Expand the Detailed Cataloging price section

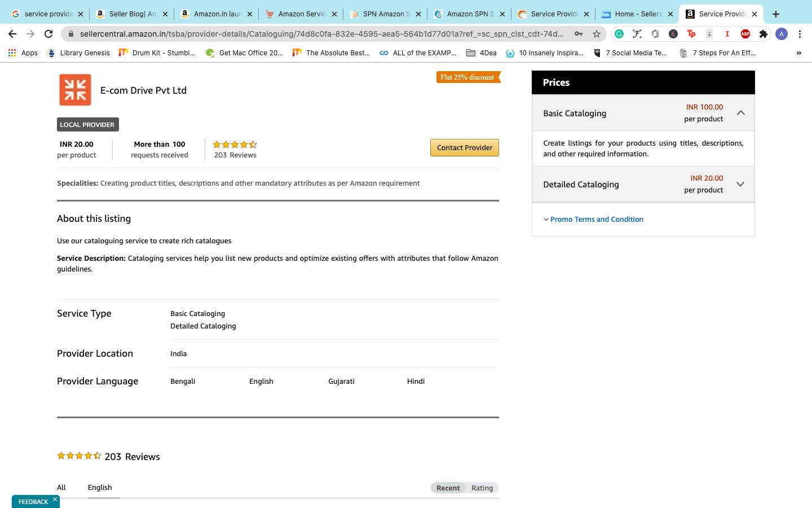(x=740, y=184)
